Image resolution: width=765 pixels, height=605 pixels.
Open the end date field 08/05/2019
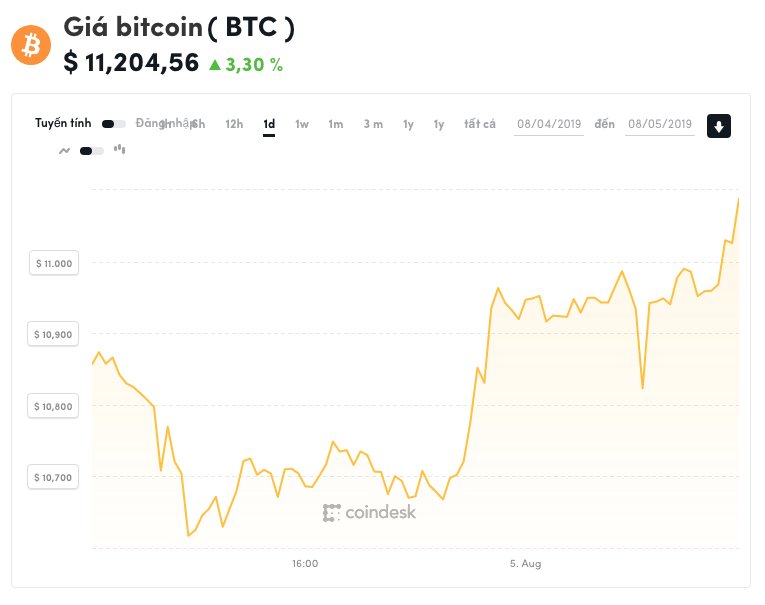pos(660,124)
